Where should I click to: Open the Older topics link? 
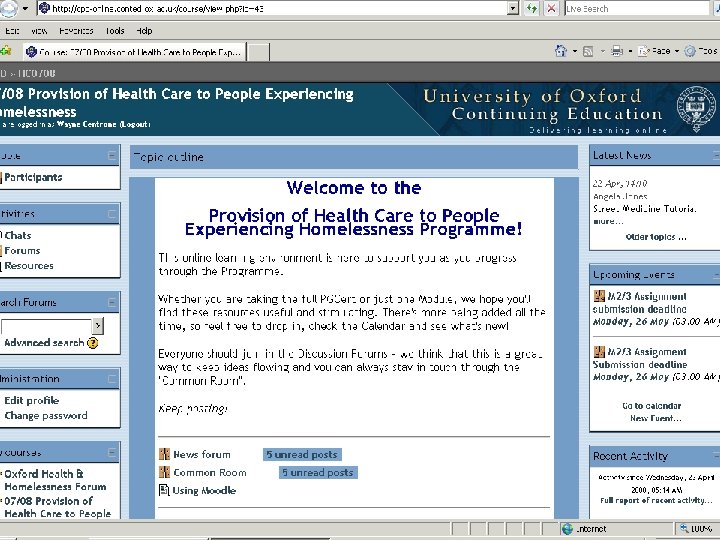(x=656, y=237)
